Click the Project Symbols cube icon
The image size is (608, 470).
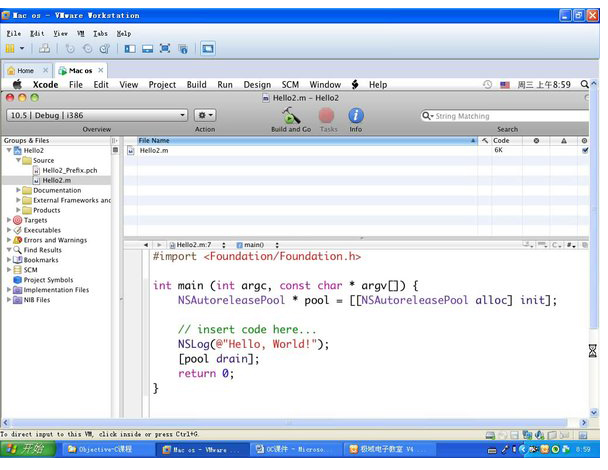point(17,280)
